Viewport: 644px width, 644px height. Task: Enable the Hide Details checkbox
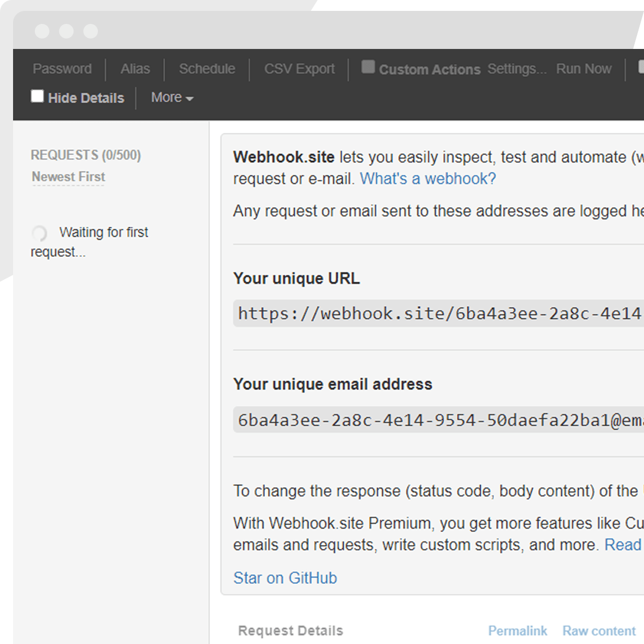(x=38, y=96)
